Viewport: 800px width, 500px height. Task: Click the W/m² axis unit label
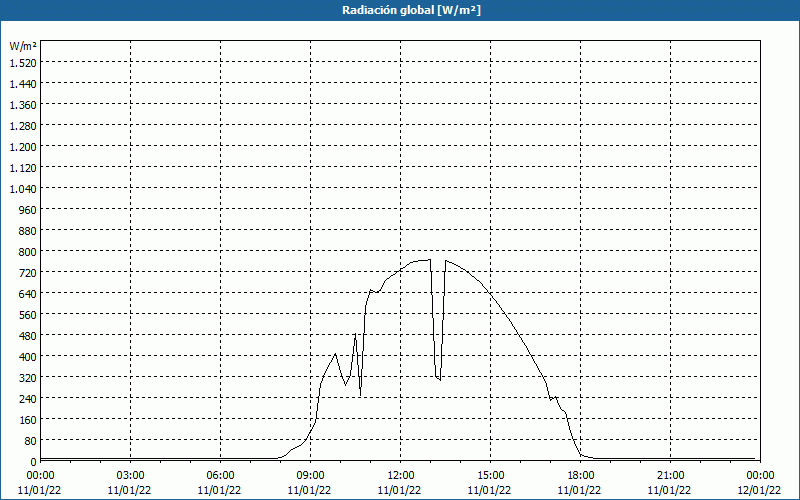pos(23,46)
